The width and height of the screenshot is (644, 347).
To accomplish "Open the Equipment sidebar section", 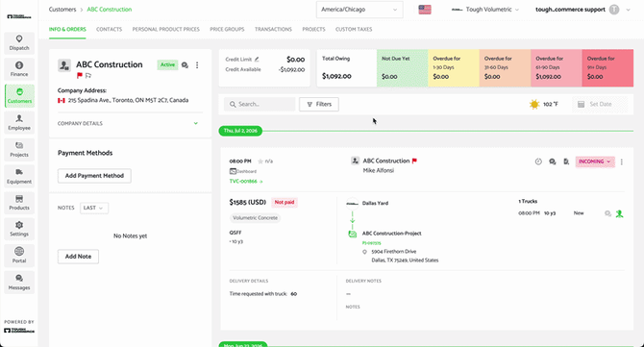I will [19, 176].
